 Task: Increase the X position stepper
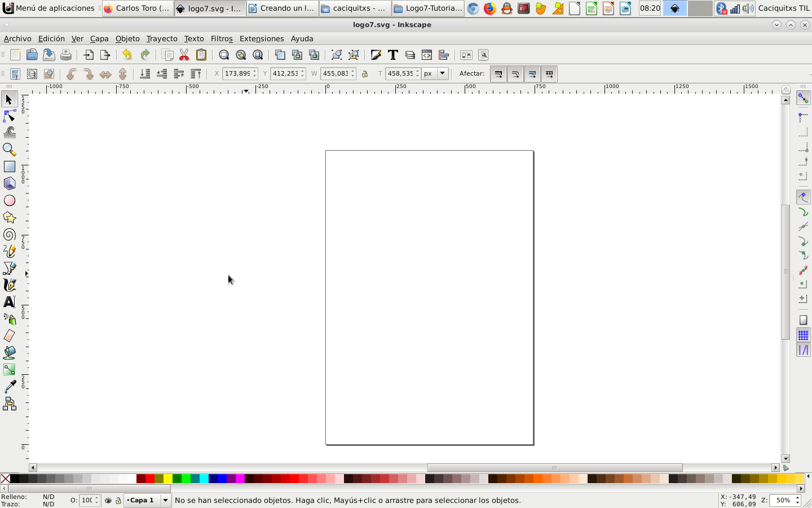click(255, 71)
